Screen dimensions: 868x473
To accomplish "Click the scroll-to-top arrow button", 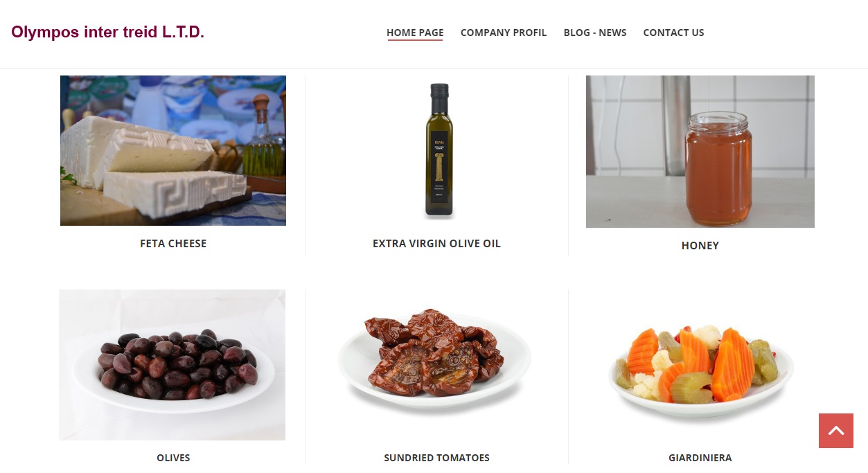I will click(836, 431).
